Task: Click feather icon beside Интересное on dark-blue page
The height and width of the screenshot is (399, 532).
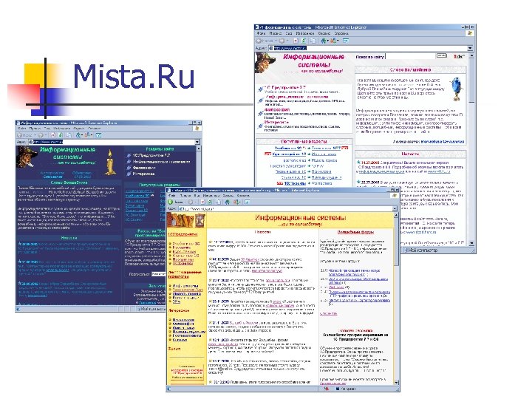Action: [129, 174]
